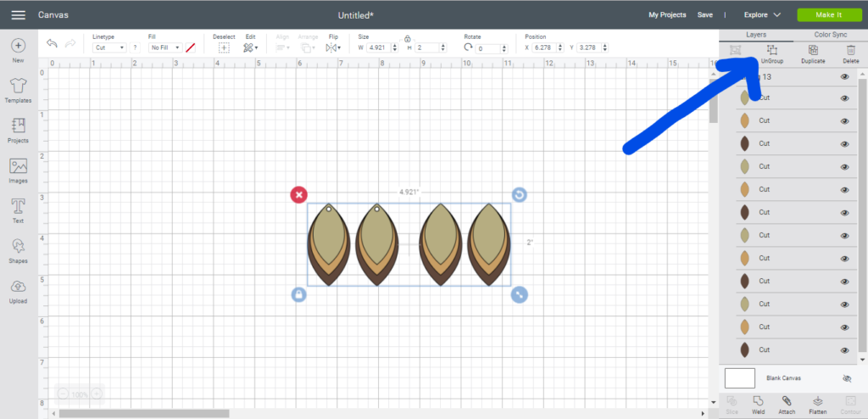Click the Rotate angle input field
Viewport: 868px width, 419px height.
coord(487,48)
